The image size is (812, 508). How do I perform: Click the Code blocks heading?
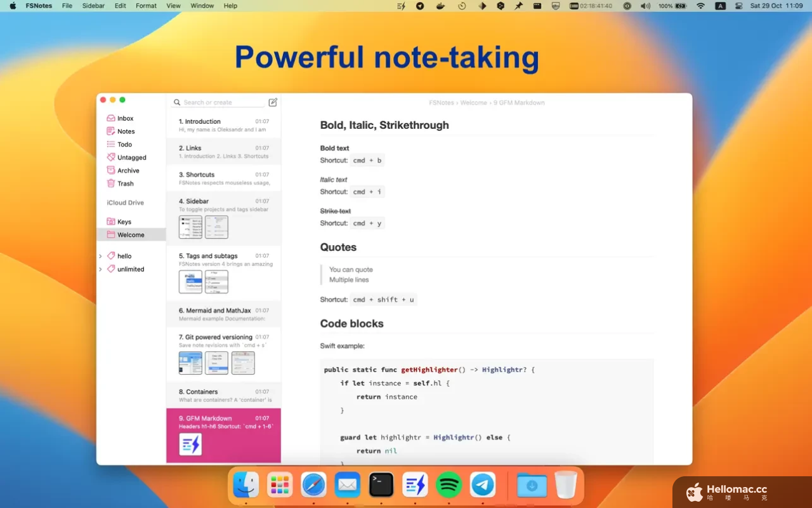coord(352,323)
